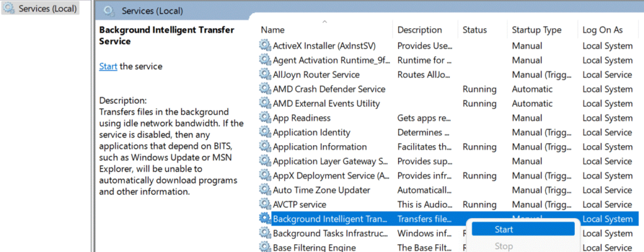Click the AMD External Events Utility gear icon
Screen dimensions: 644x252
click(265, 103)
